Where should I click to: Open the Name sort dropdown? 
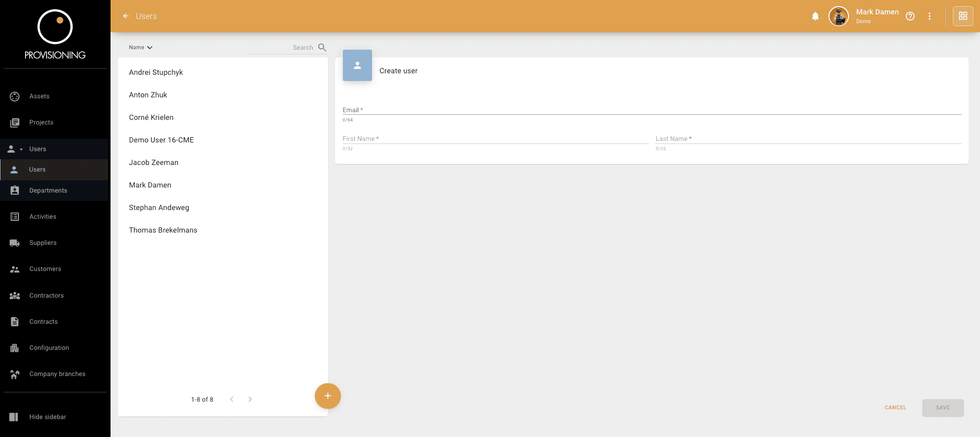141,47
